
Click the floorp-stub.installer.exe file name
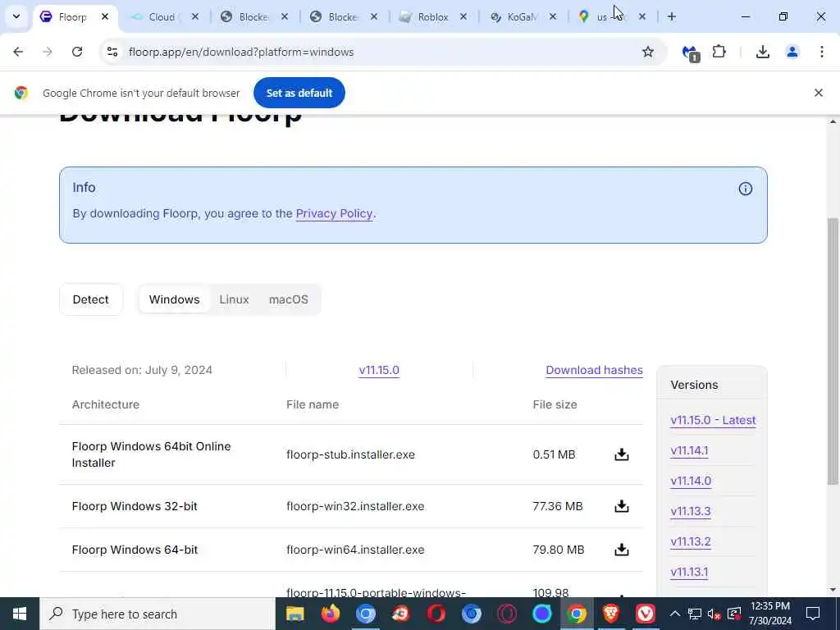click(x=350, y=454)
